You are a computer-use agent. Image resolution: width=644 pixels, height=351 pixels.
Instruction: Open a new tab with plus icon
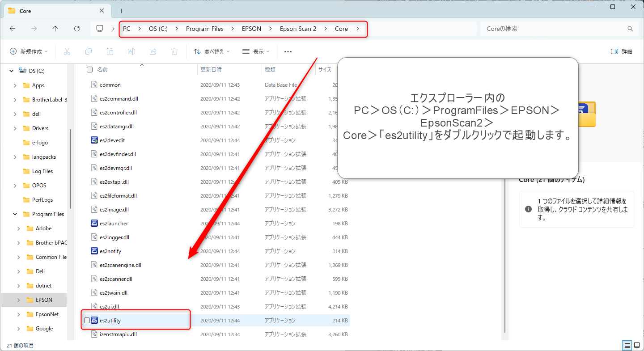[122, 11]
